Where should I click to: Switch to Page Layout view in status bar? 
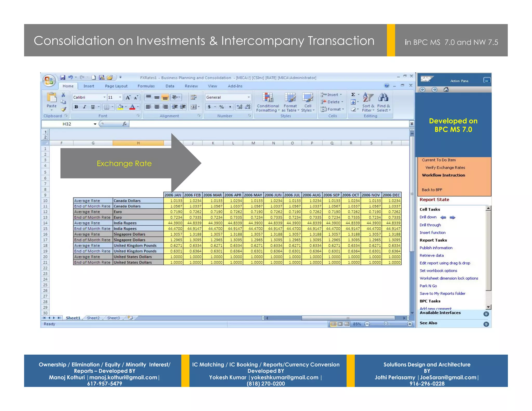click(x=340, y=324)
